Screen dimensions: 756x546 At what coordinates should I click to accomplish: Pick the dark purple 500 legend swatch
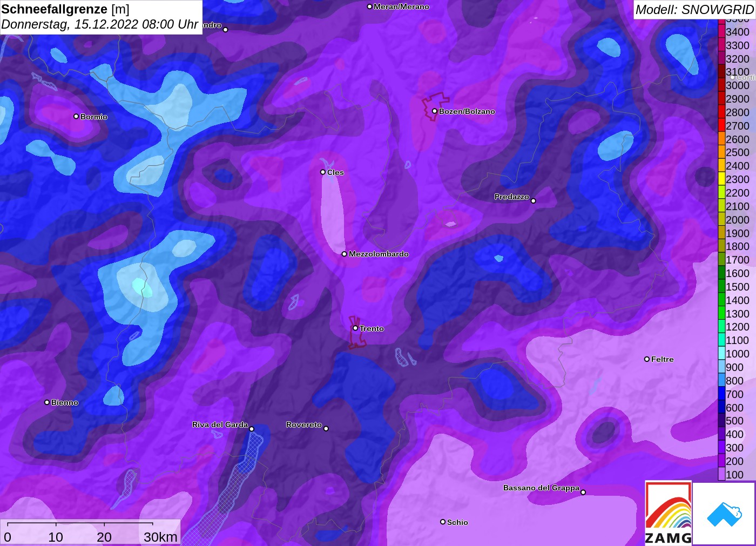coord(721,421)
